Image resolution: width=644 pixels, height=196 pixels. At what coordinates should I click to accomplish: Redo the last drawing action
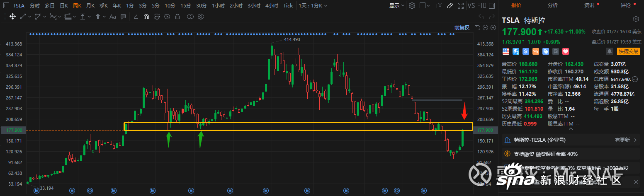coord(492,17)
